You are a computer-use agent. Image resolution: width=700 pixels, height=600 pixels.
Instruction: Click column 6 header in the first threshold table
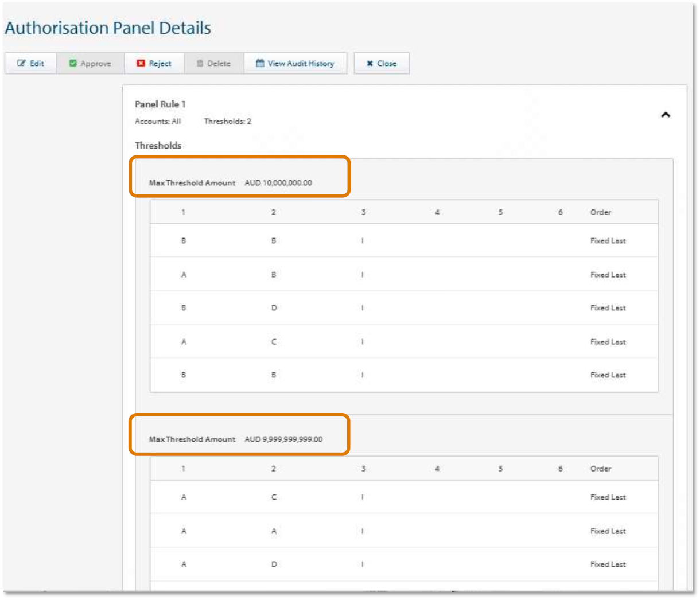pyautogui.click(x=561, y=212)
